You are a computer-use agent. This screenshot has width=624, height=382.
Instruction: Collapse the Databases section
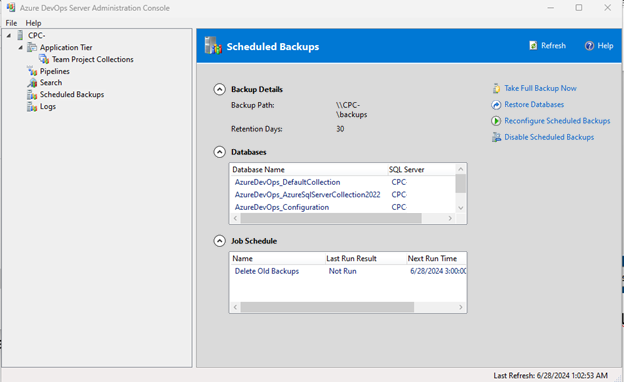[219, 152]
